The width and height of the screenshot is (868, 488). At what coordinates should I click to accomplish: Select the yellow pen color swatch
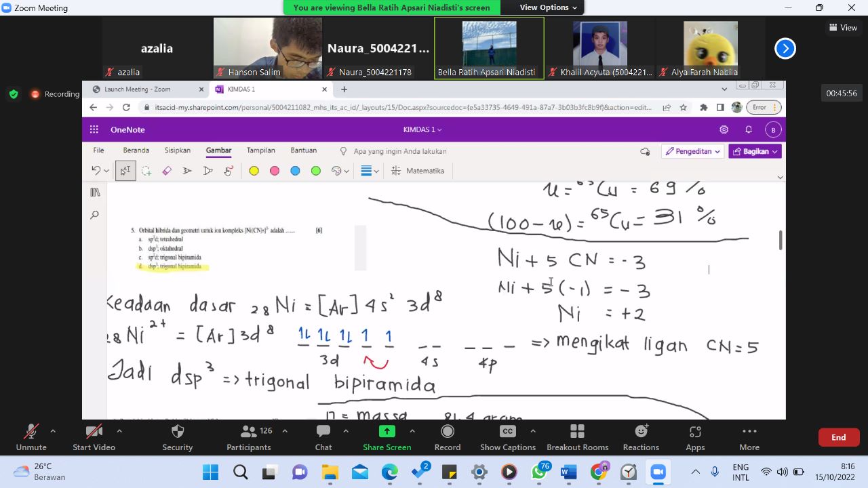click(x=254, y=171)
